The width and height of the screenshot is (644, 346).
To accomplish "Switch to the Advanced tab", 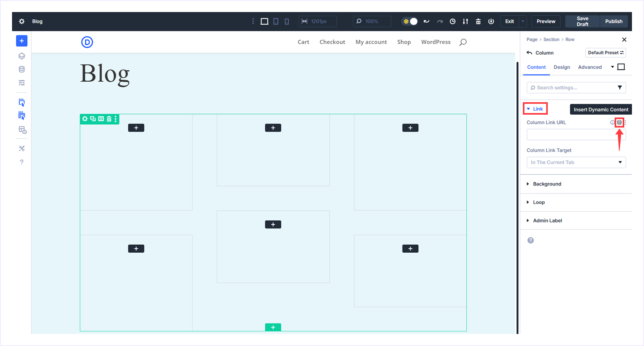I will [590, 67].
